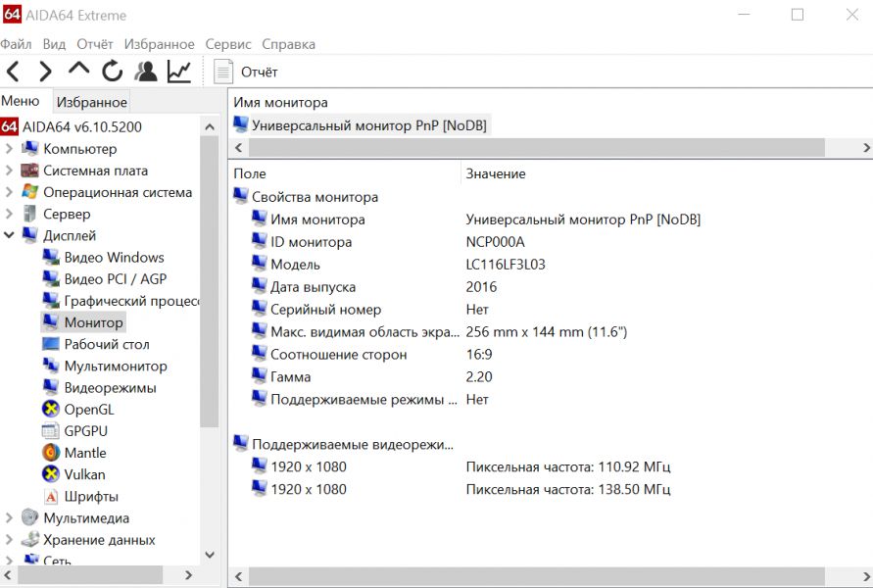
Task: Select Vulkan item in the tree
Action: pos(84,474)
